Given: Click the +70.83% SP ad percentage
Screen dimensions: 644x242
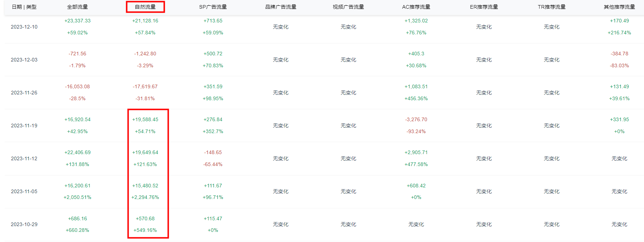Looking at the screenshot, I should point(213,65).
